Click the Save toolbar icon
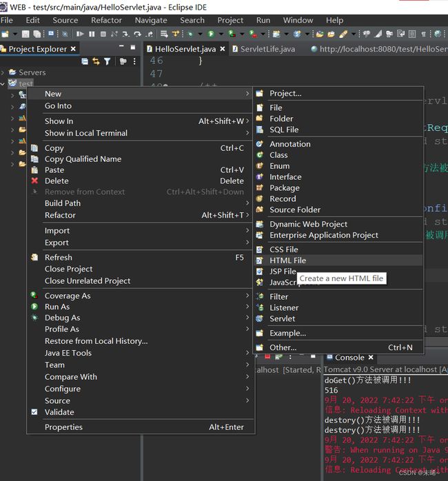The image size is (448, 481). coord(26,34)
